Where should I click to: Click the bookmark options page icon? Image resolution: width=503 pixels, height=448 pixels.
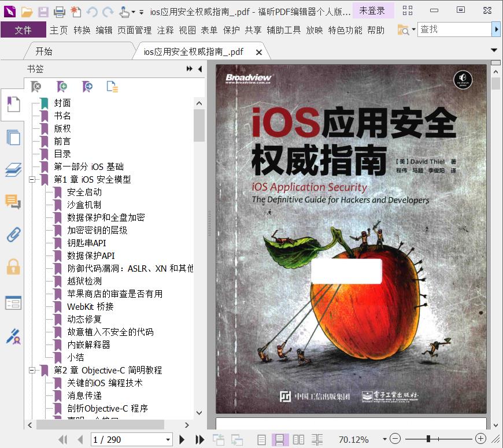(112, 87)
